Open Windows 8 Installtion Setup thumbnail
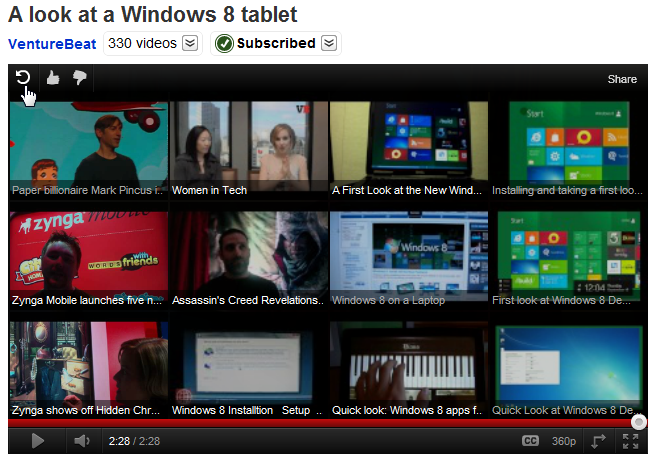 (x=249, y=370)
